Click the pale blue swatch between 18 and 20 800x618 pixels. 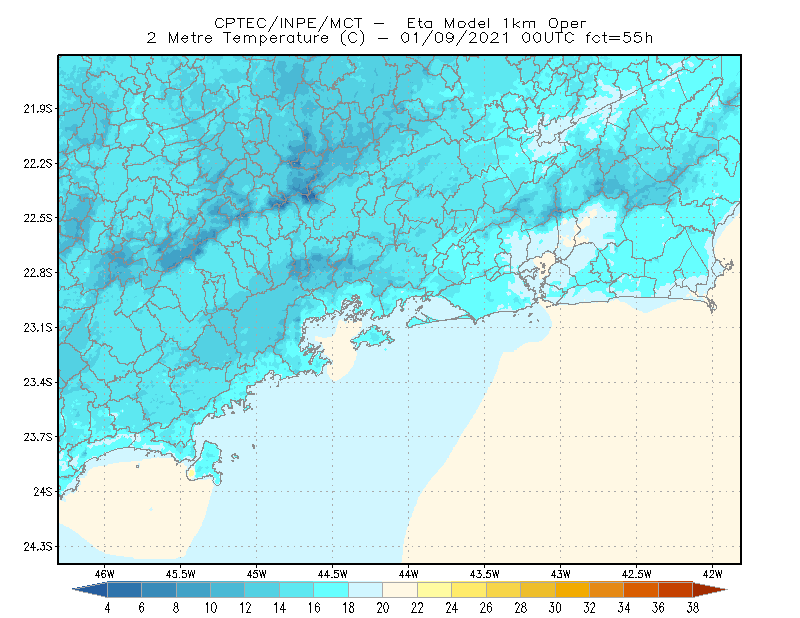[365, 590]
